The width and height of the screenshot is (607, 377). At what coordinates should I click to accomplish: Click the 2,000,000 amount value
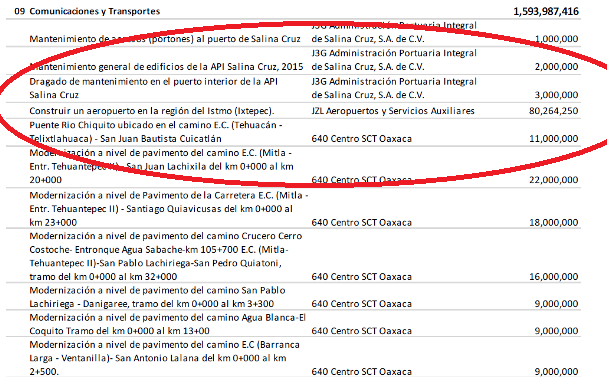coord(556,67)
